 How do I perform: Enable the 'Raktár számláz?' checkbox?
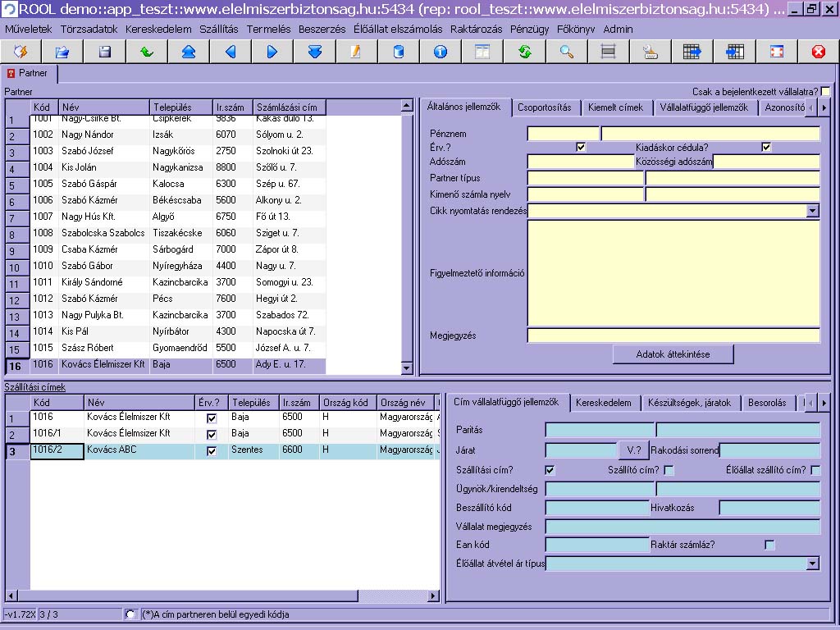769,545
